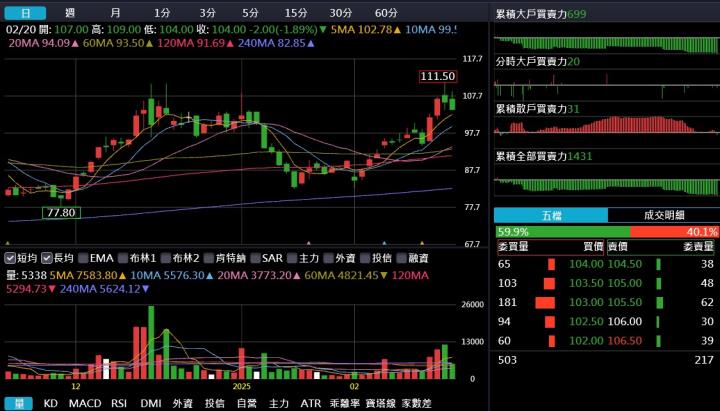Click the total bid volume 503

pyautogui.click(x=507, y=360)
